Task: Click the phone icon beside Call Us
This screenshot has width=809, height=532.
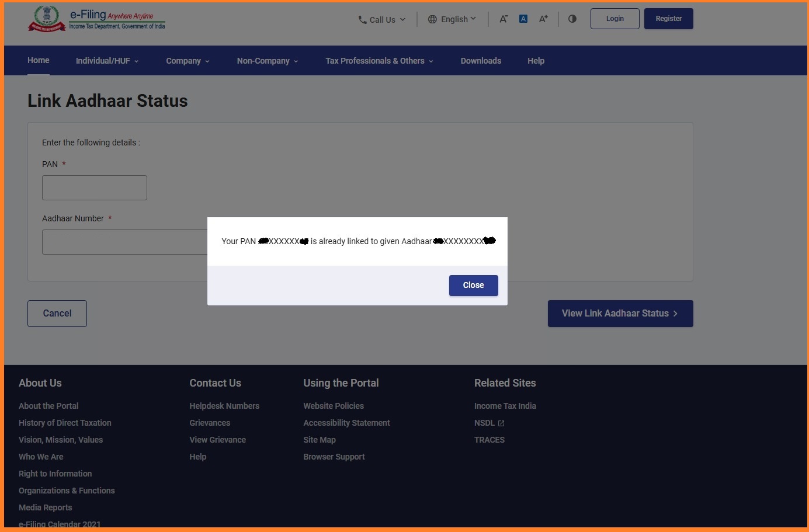Action: point(362,20)
